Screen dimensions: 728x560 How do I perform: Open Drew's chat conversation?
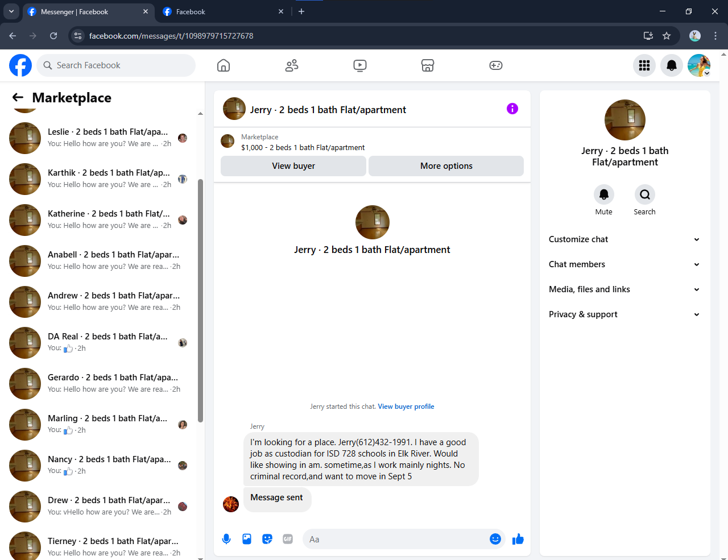pos(99,507)
